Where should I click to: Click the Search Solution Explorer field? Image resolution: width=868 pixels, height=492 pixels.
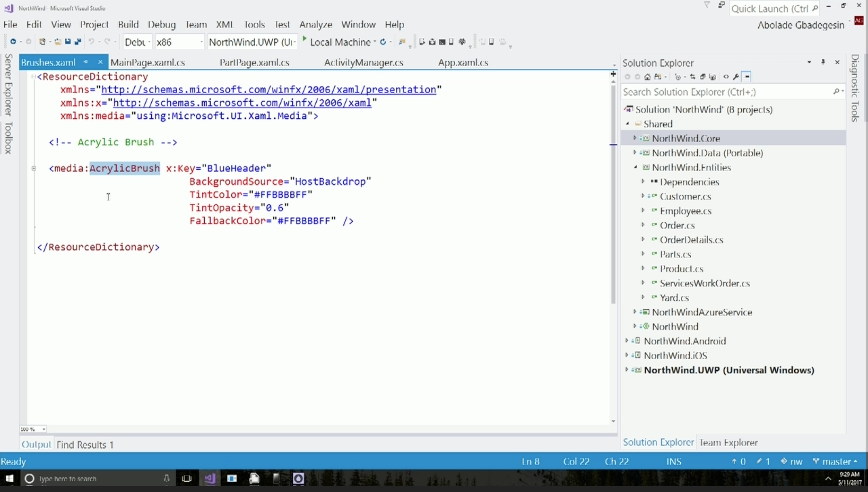(x=725, y=92)
